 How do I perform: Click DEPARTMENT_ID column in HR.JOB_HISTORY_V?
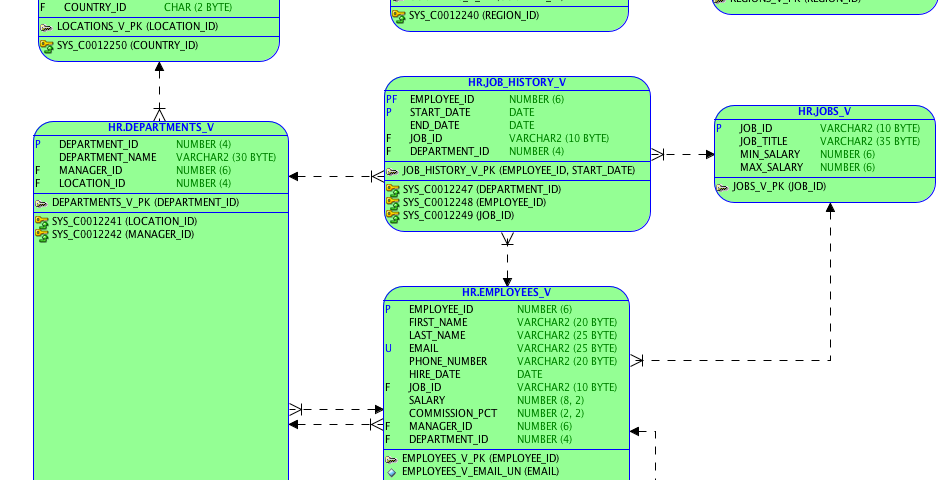pyautogui.click(x=450, y=151)
